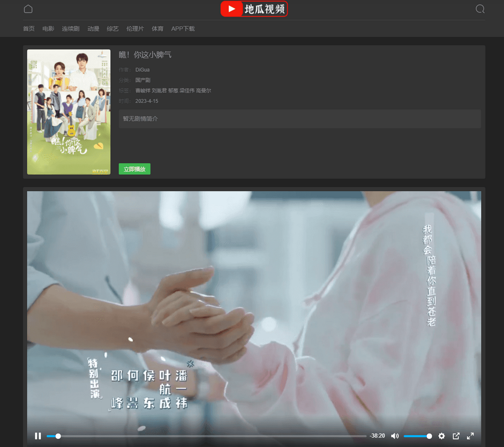
Task: Open the 电影 category
Action: click(x=48, y=28)
